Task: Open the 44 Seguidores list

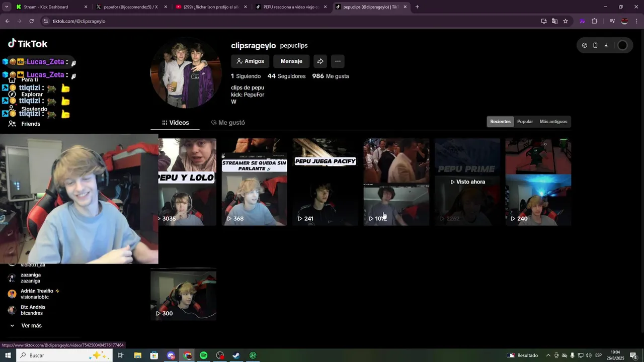Action: (x=286, y=76)
